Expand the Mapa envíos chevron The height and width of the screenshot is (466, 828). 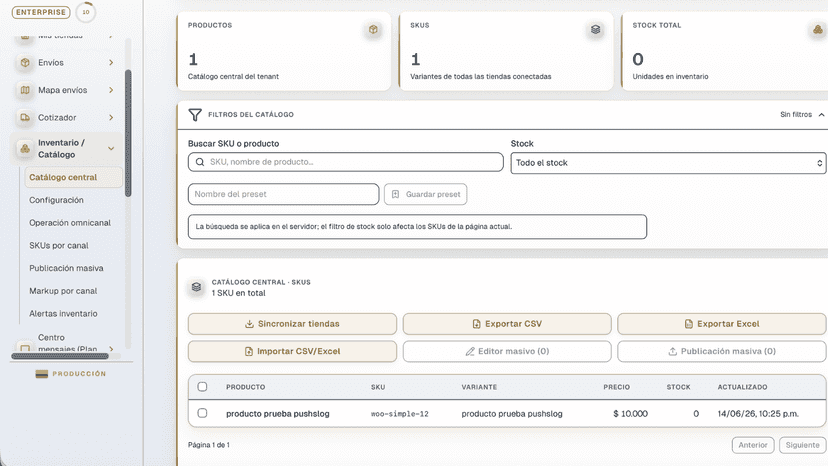click(111, 90)
